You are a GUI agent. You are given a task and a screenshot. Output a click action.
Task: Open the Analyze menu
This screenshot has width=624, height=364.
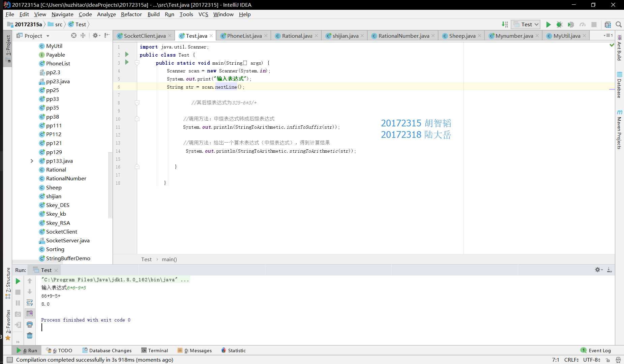click(106, 14)
